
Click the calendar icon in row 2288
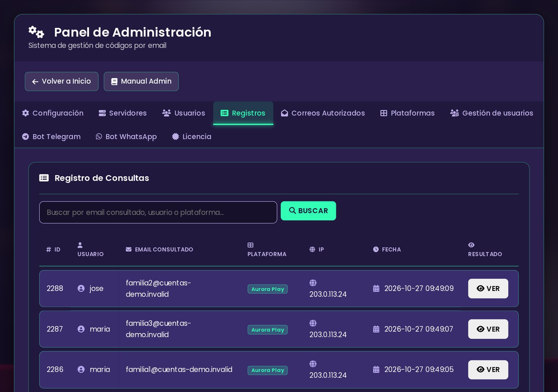click(376, 289)
